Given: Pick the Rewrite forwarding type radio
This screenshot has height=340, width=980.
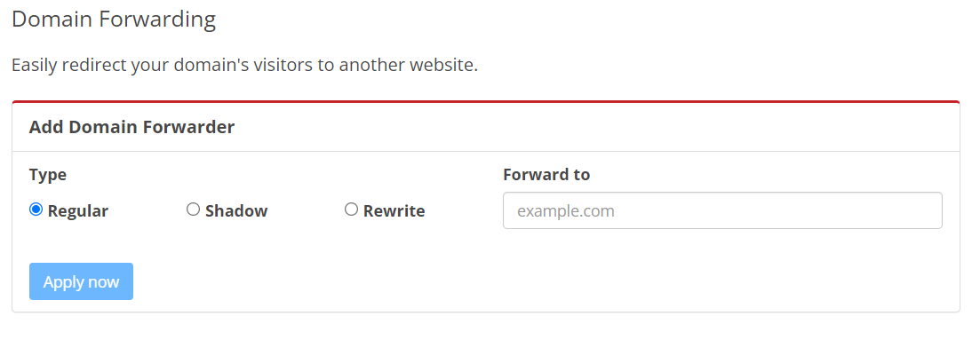Looking at the screenshot, I should point(351,210).
